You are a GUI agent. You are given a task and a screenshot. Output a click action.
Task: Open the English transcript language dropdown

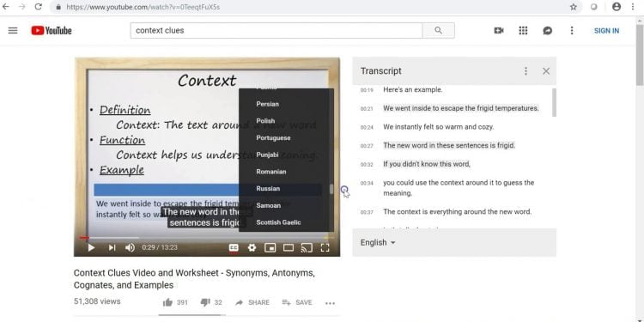click(378, 243)
